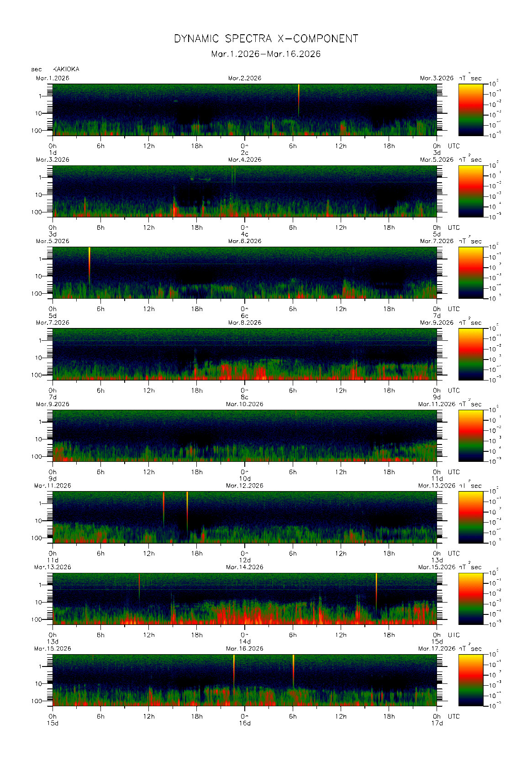
Task: Click the colorbar beside the seventh spectrogram
Action: pyautogui.click(x=470, y=598)
